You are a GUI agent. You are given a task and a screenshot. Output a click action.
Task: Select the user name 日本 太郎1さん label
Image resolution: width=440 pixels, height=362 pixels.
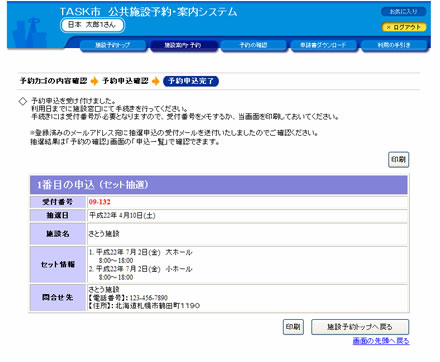[92, 25]
